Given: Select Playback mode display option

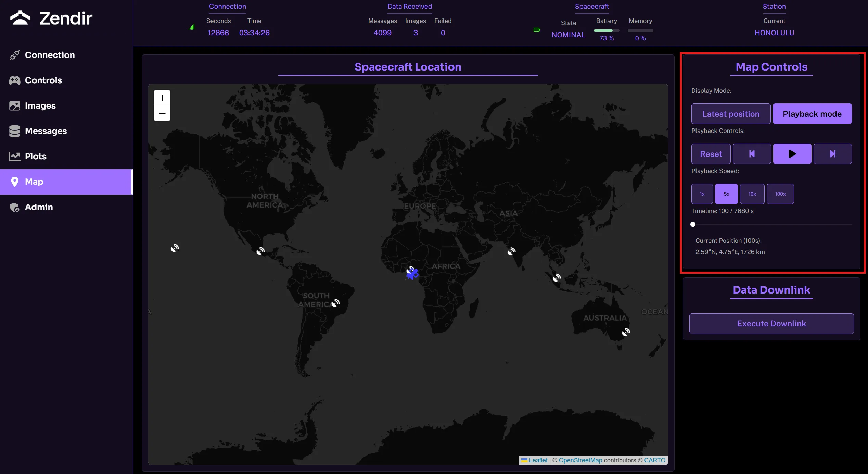Looking at the screenshot, I should pyautogui.click(x=812, y=114).
